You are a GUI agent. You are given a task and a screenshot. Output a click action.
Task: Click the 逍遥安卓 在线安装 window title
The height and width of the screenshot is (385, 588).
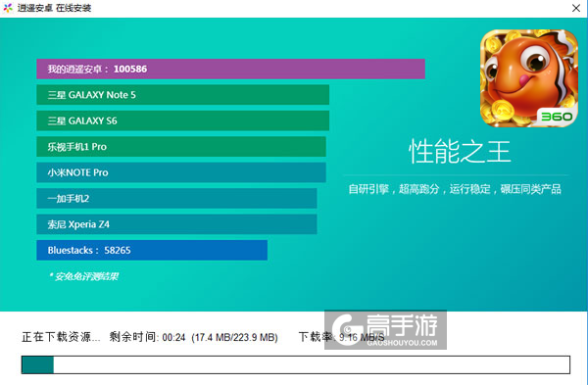coord(54,8)
